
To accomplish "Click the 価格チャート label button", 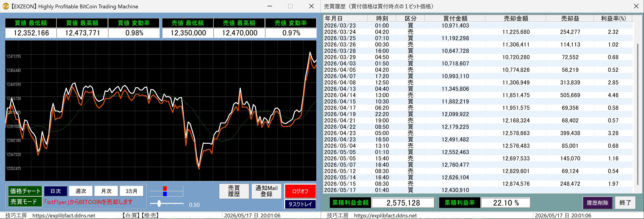I will point(25,191).
